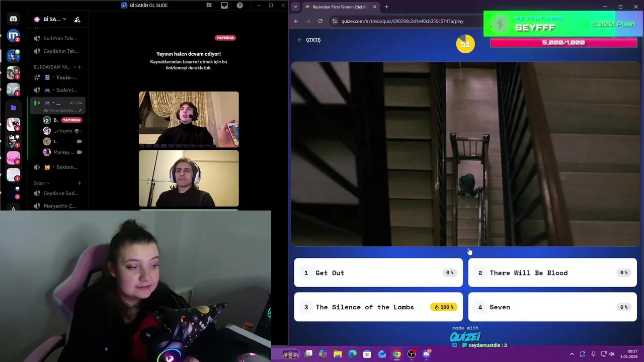This screenshot has width=644, height=362.
Task: Select the Monkey user in voice channel
Action: point(62,152)
